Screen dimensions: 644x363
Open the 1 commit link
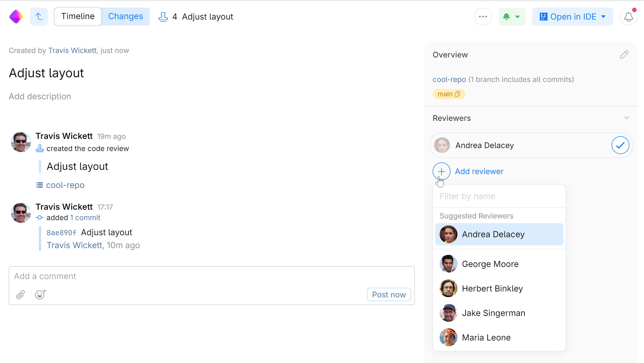[85, 218]
